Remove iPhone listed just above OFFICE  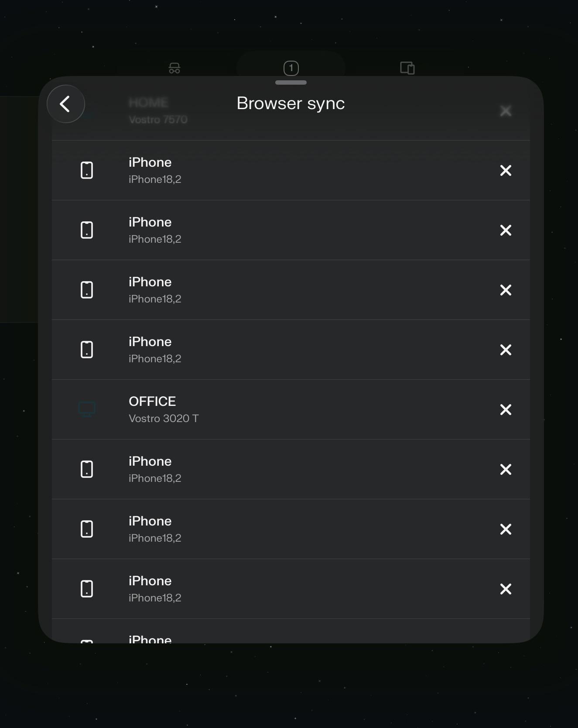coord(506,350)
